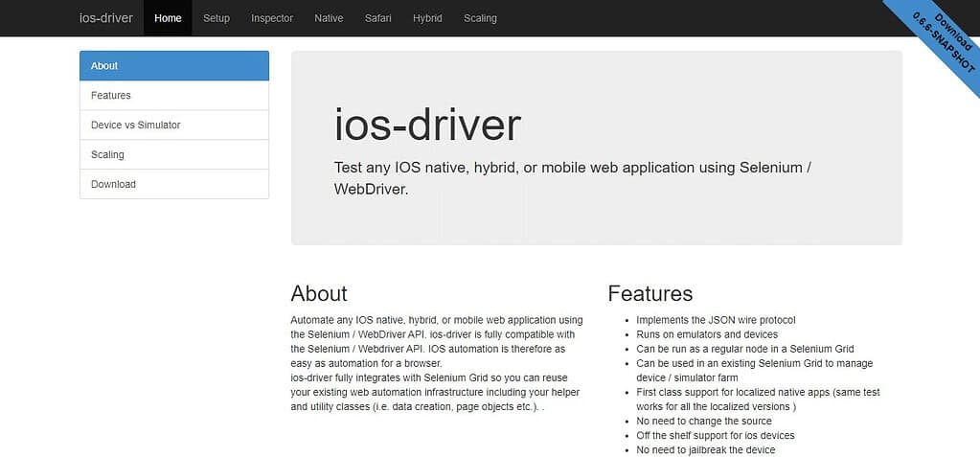Choose Scaling in the sidebar list

click(x=174, y=154)
